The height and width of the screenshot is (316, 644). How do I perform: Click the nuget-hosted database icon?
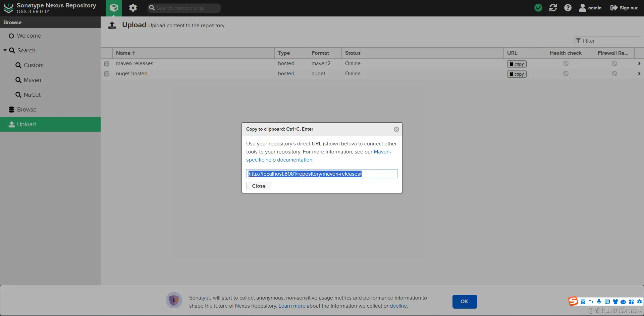click(107, 74)
